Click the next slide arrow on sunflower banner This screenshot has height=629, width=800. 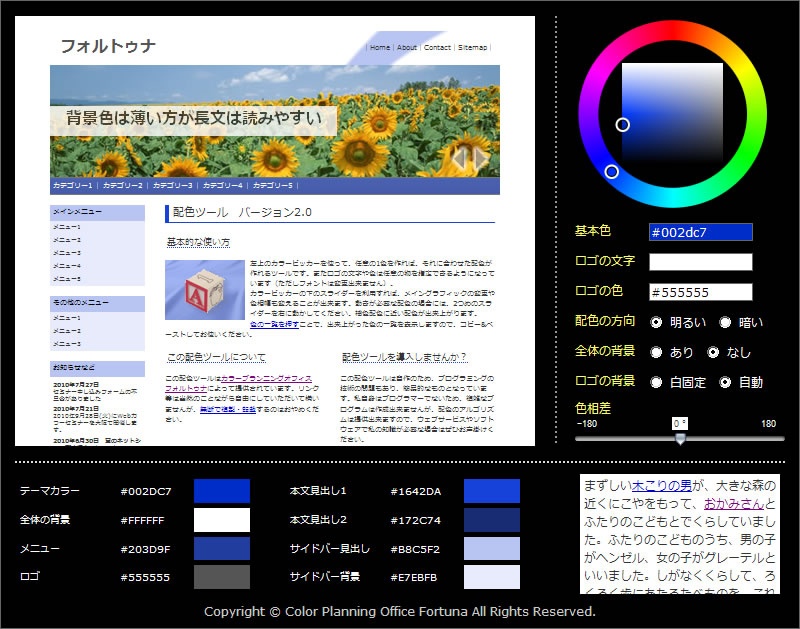pyautogui.click(x=481, y=158)
